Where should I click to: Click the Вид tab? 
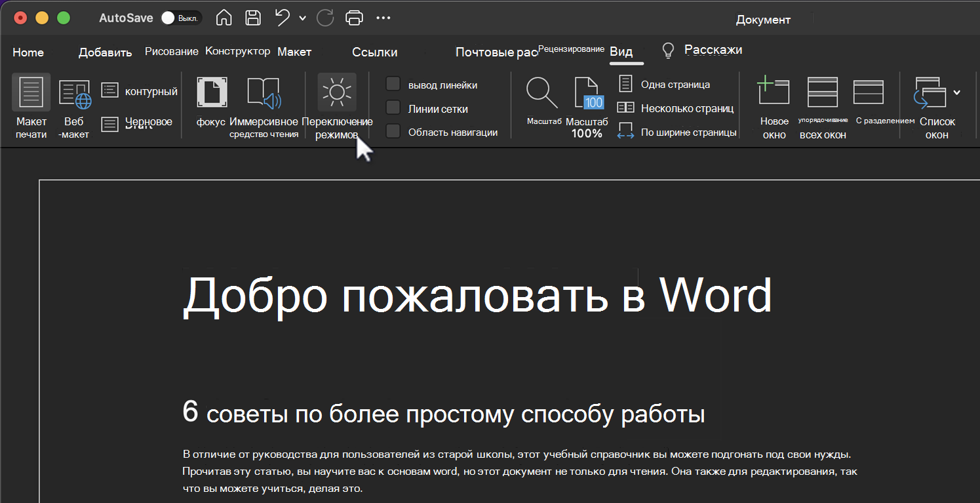(x=621, y=52)
